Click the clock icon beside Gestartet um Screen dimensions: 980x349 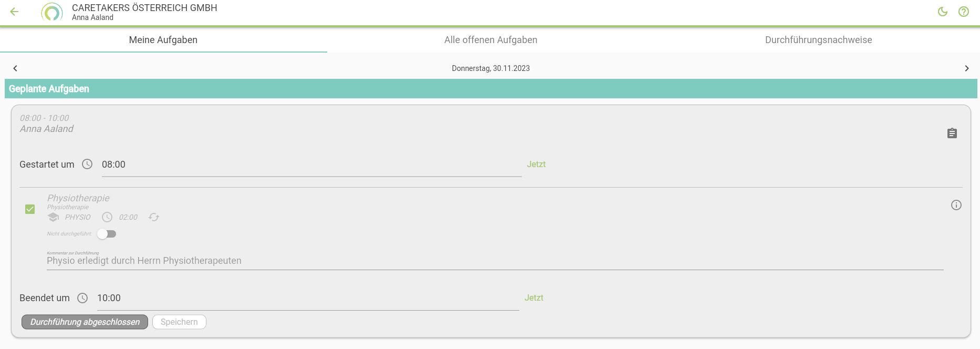click(x=87, y=165)
